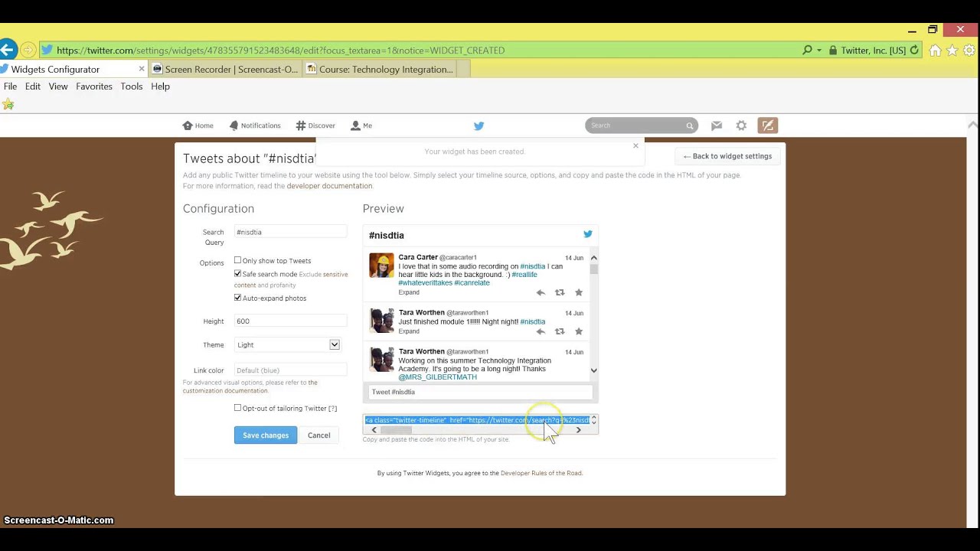This screenshot has height=551, width=980.
Task: Go to Twitter Home
Action: pos(198,126)
